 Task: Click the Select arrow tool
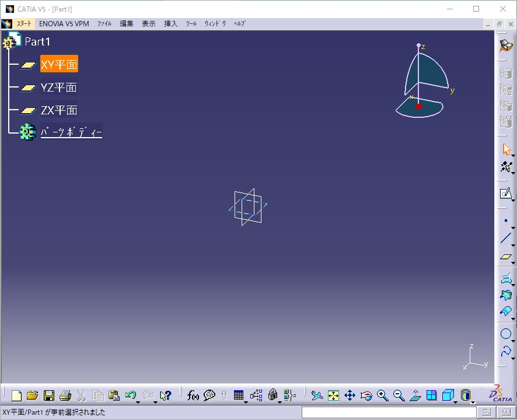pyautogui.click(x=506, y=149)
